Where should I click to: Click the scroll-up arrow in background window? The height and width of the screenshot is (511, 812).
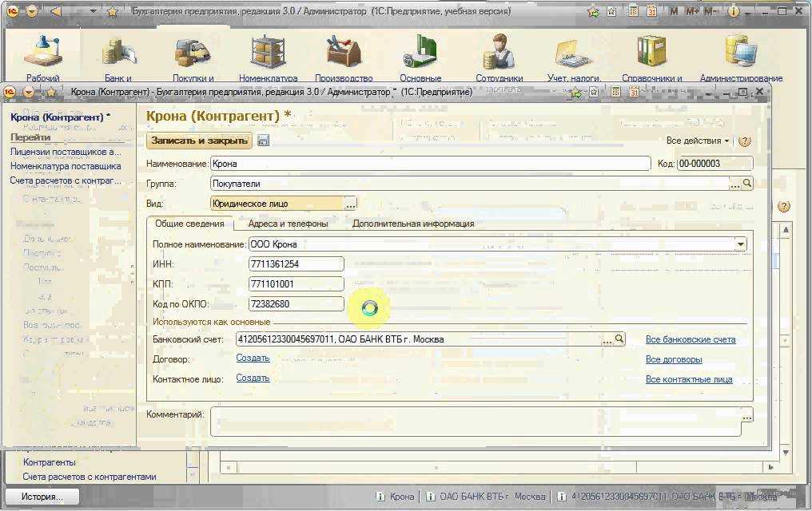(786, 230)
